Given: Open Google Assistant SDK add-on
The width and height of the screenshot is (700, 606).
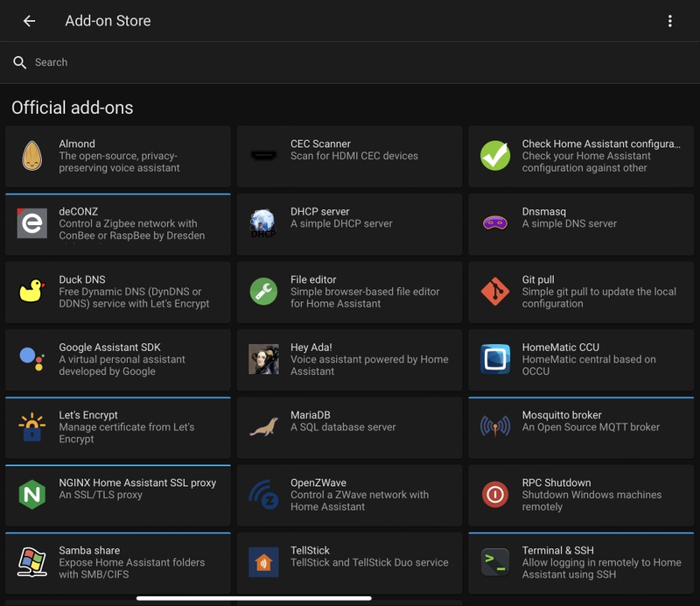Looking at the screenshot, I should click(x=118, y=359).
